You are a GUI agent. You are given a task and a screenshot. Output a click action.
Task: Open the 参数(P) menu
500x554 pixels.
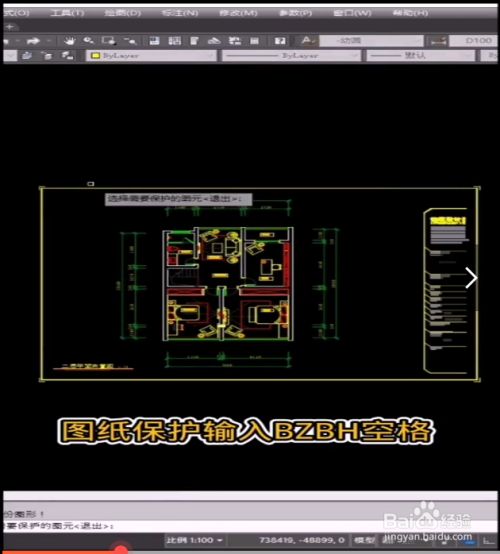(x=295, y=13)
